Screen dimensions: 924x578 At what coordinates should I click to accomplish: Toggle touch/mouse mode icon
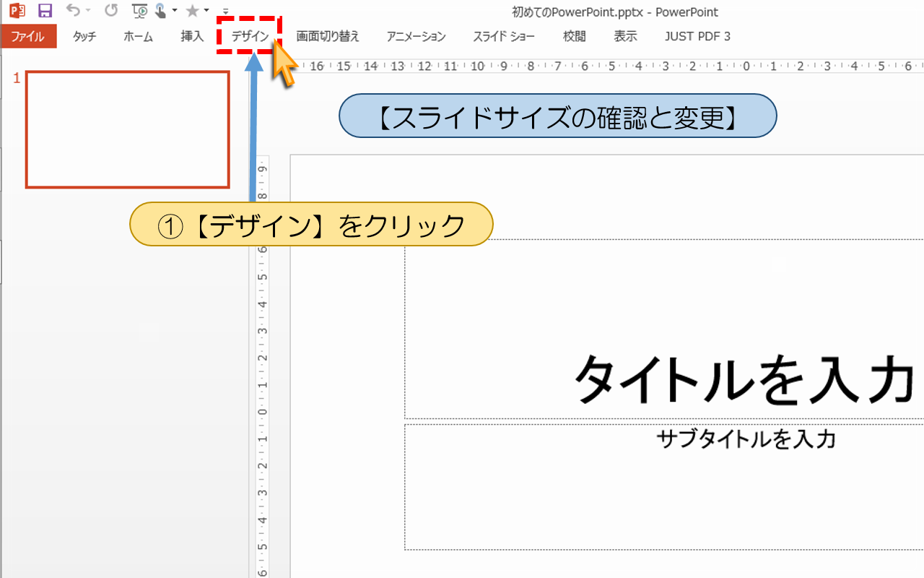[x=160, y=10]
